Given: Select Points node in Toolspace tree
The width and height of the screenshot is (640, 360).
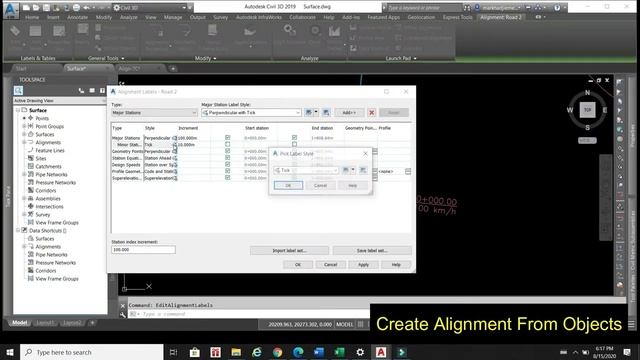Looking at the screenshot, I should click(x=42, y=118).
